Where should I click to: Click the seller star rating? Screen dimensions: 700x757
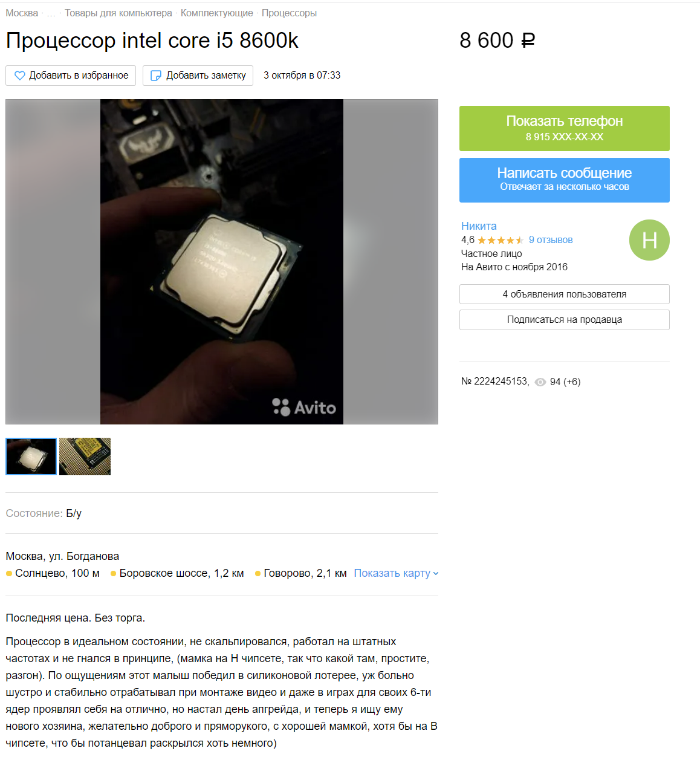(x=501, y=240)
